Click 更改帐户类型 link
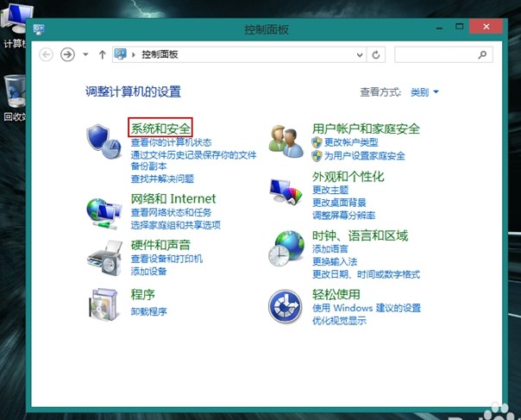 click(351, 142)
